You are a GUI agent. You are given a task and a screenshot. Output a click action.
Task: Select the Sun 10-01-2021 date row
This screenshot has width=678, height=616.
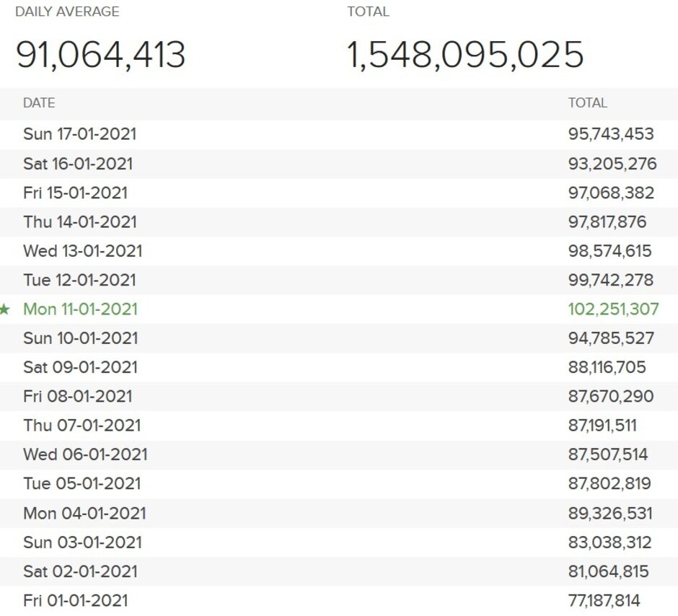80,338
